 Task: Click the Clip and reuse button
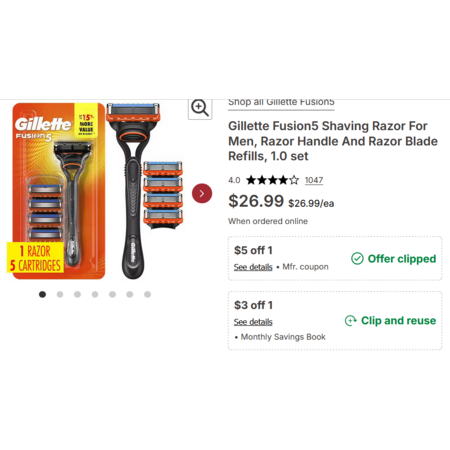(x=390, y=321)
